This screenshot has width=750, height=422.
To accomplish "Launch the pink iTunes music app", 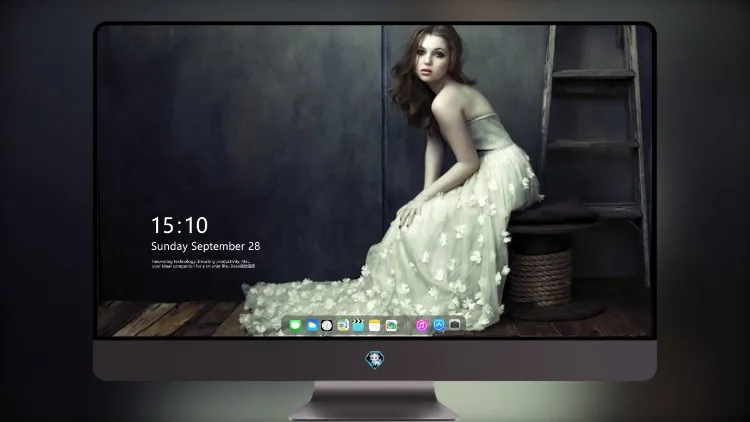I will click(x=421, y=326).
